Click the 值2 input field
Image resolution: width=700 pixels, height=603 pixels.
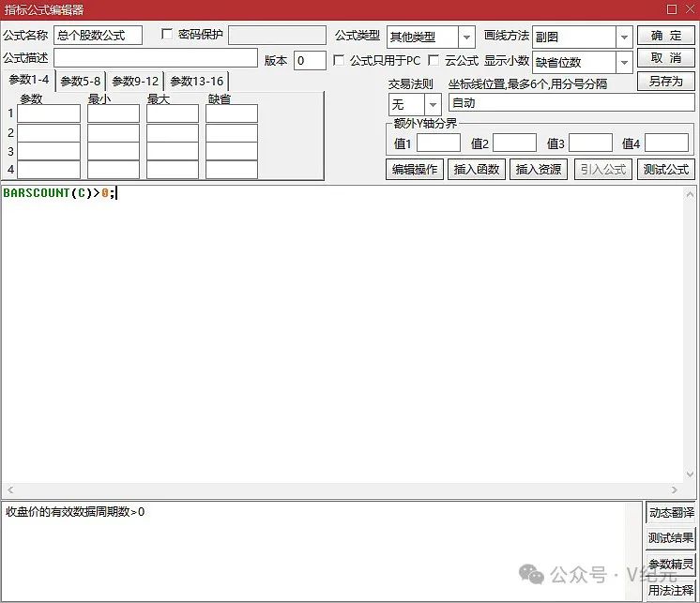514,143
